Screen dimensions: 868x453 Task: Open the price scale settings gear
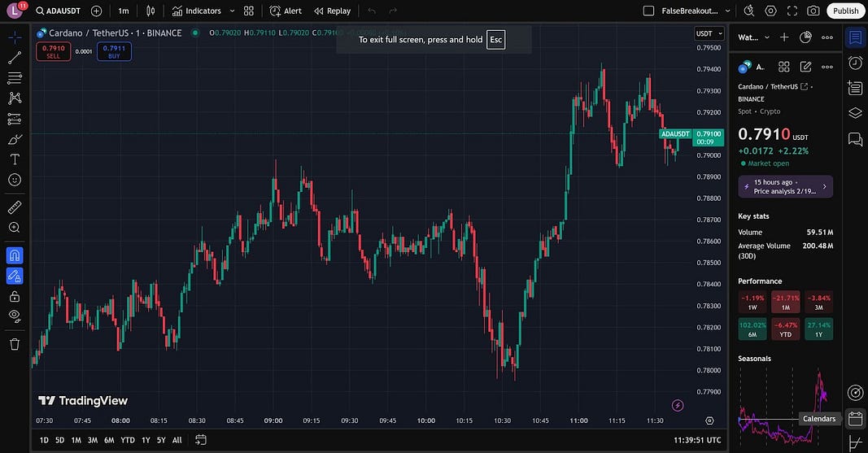pyautogui.click(x=709, y=421)
